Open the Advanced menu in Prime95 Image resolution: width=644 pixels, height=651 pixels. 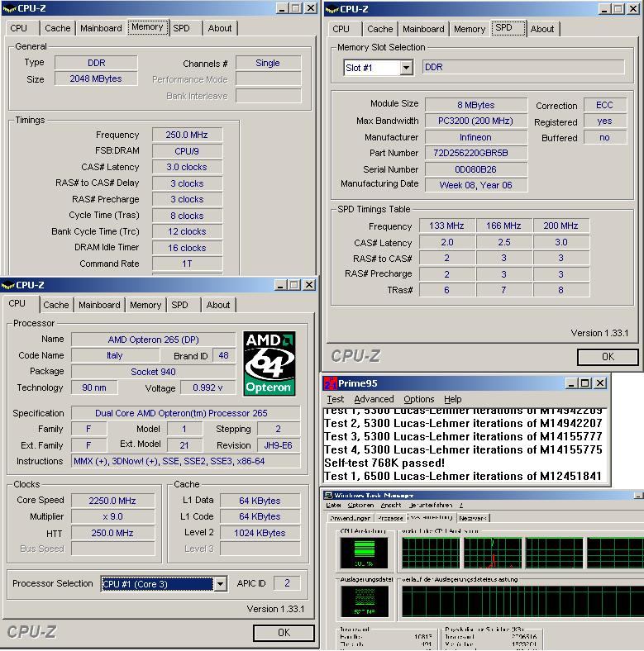pos(374,399)
